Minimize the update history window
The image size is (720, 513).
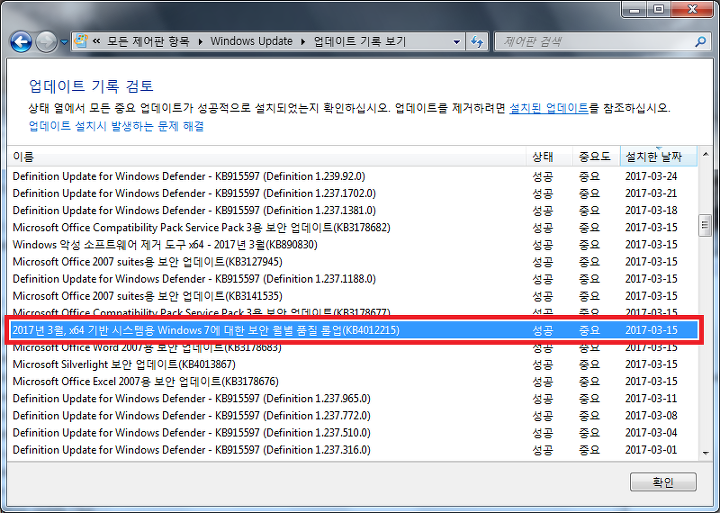(635, 9)
